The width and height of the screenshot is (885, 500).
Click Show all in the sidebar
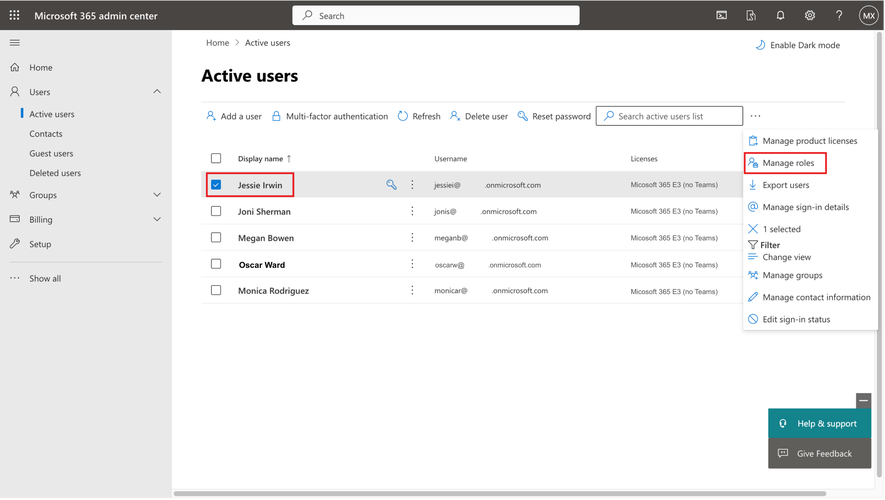tap(45, 278)
